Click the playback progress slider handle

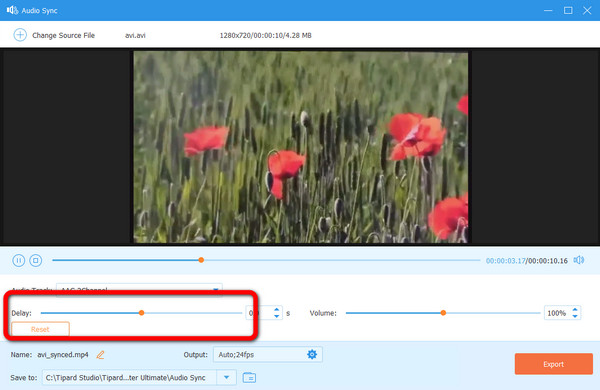201,260
